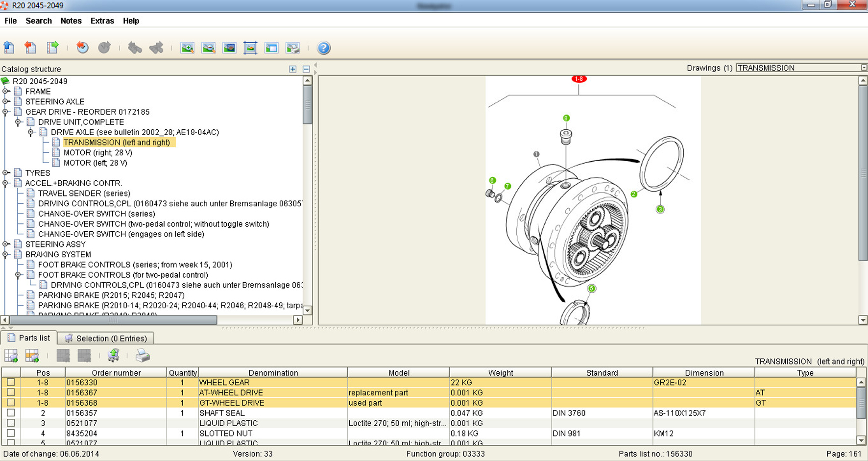
Task: Sort by the Order number column header
Action: [x=116, y=373]
